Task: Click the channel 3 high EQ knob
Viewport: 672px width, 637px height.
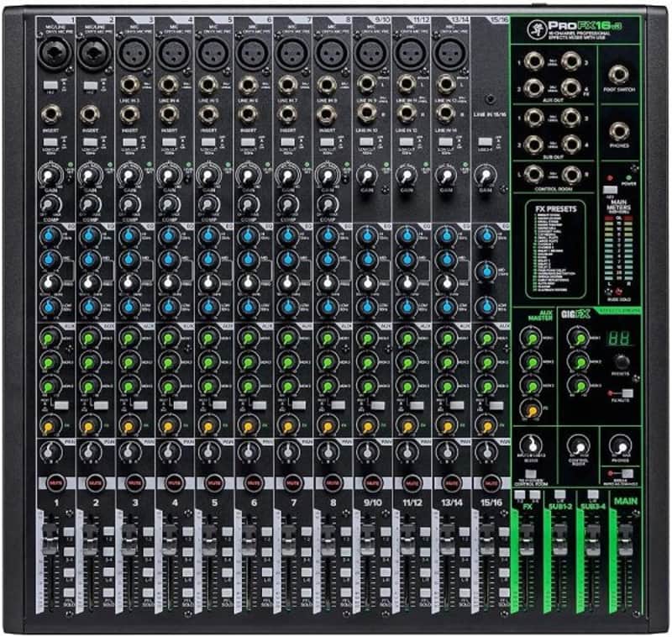Action: pos(129,236)
